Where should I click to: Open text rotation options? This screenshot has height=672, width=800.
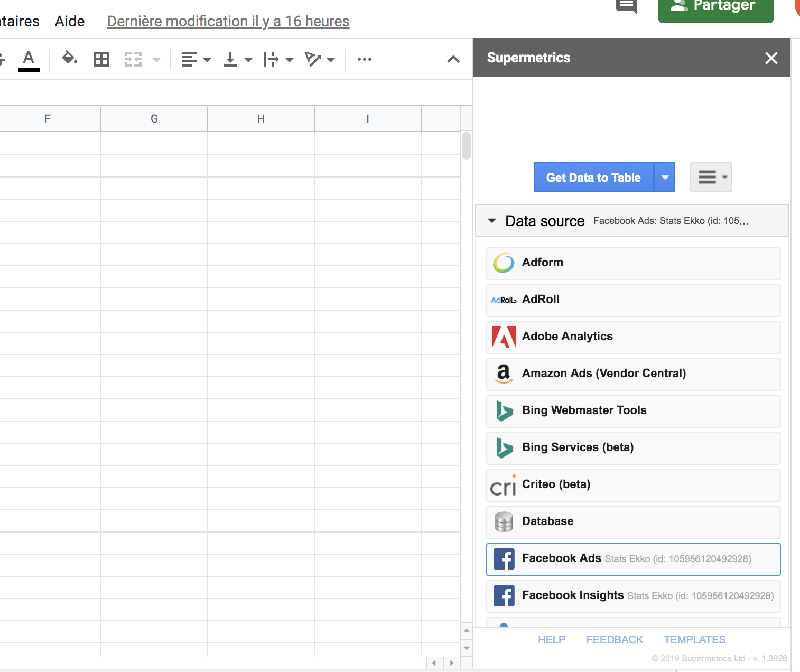pyautogui.click(x=320, y=59)
